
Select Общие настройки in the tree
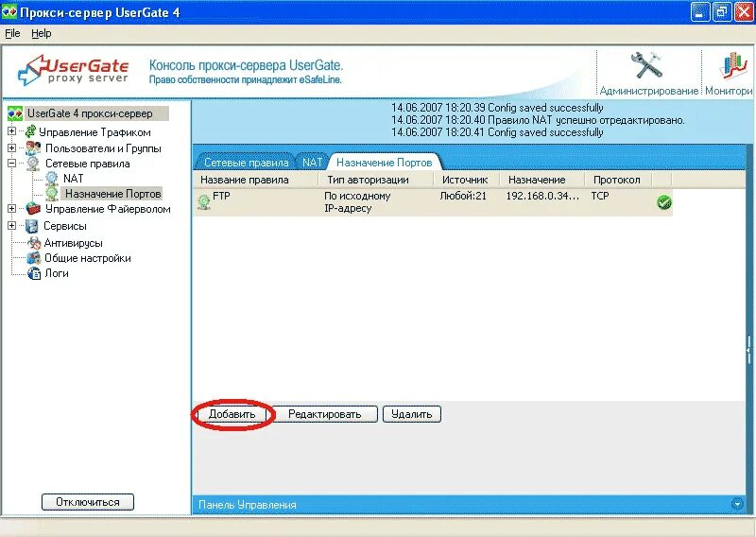click(x=88, y=258)
